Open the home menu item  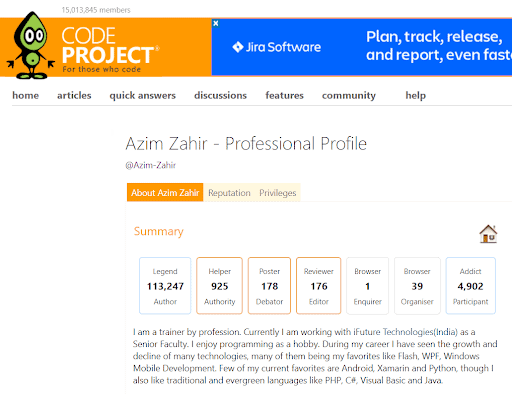[x=26, y=95]
